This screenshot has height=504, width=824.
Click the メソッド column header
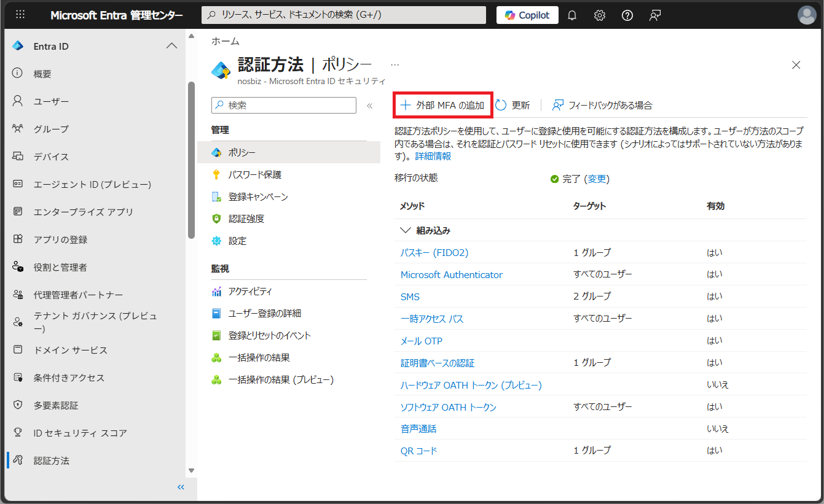tap(412, 206)
